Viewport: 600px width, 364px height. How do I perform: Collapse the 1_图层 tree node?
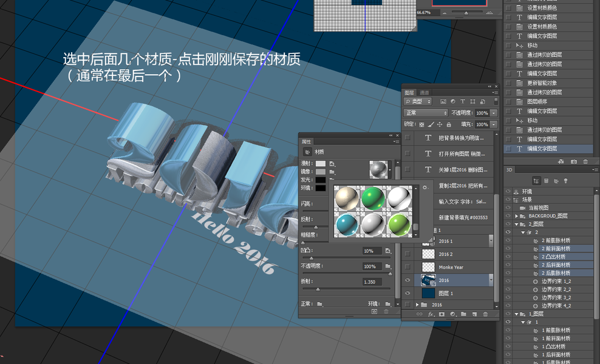point(517,314)
